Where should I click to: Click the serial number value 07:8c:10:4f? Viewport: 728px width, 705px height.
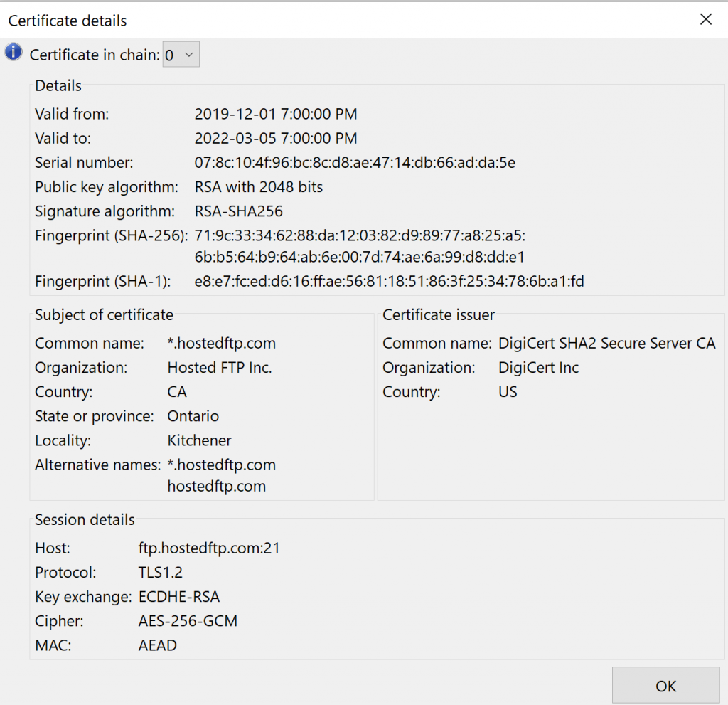pyautogui.click(x=355, y=163)
